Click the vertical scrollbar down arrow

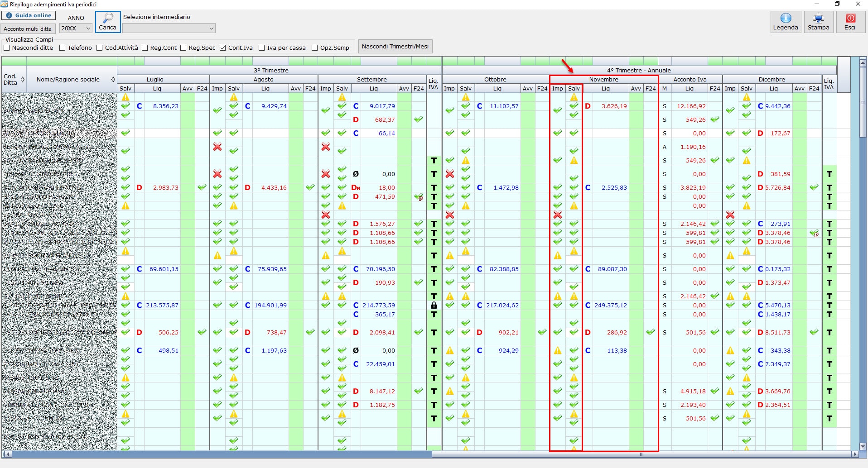(863, 446)
